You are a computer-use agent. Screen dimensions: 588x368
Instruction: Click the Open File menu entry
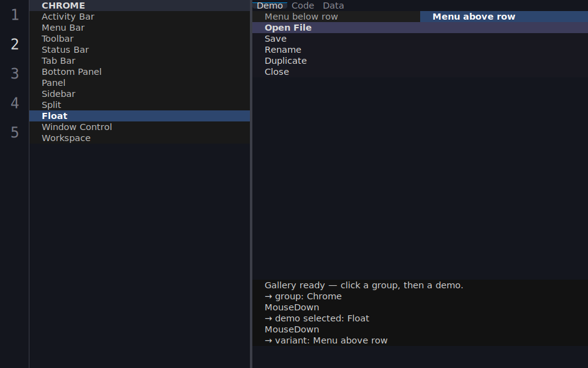pyautogui.click(x=420, y=28)
